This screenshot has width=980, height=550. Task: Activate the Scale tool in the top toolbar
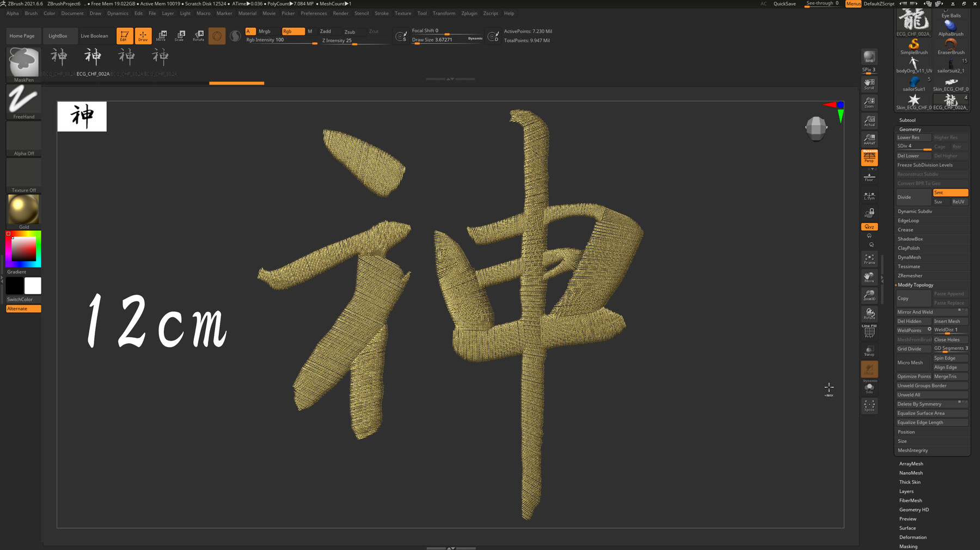pyautogui.click(x=180, y=36)
